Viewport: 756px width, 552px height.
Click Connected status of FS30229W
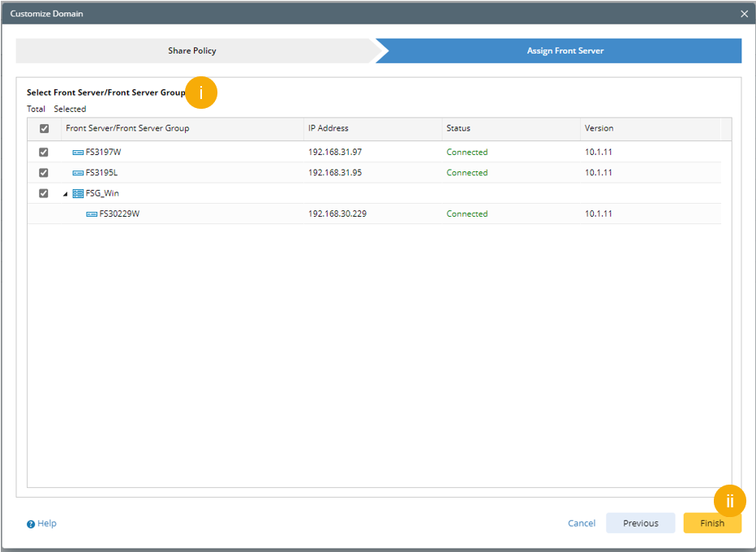pos(467,213)
